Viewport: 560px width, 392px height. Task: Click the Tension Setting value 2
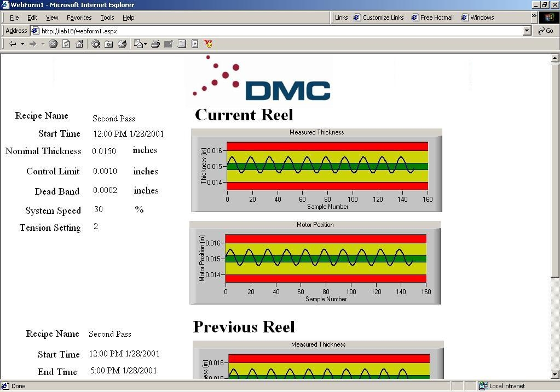click(96, 226)
